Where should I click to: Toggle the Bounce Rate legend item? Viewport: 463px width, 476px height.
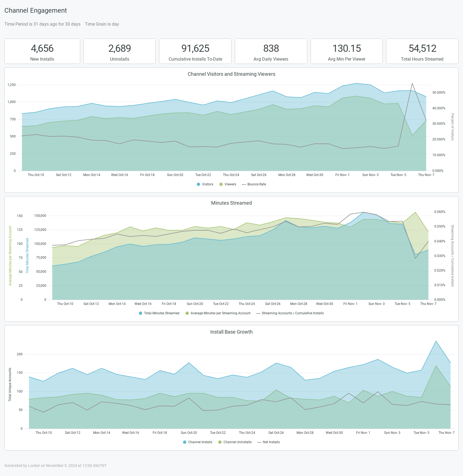point(254,184)
